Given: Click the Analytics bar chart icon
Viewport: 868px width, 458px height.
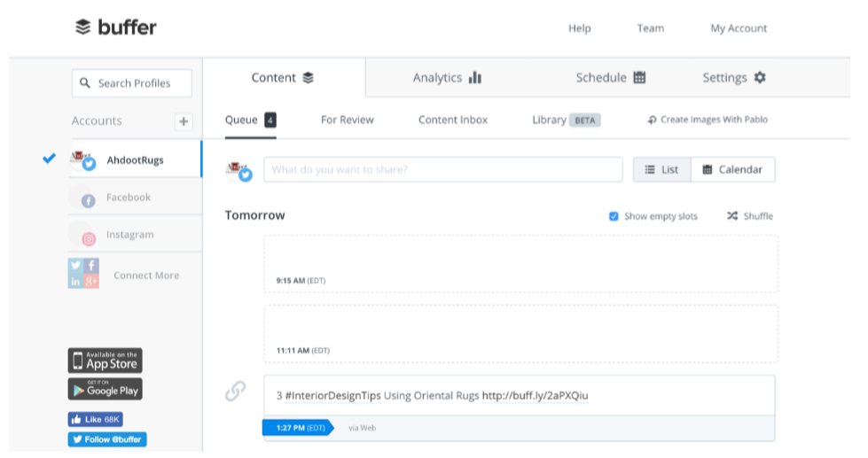Looking at the screenshot, I should point(475,77).
